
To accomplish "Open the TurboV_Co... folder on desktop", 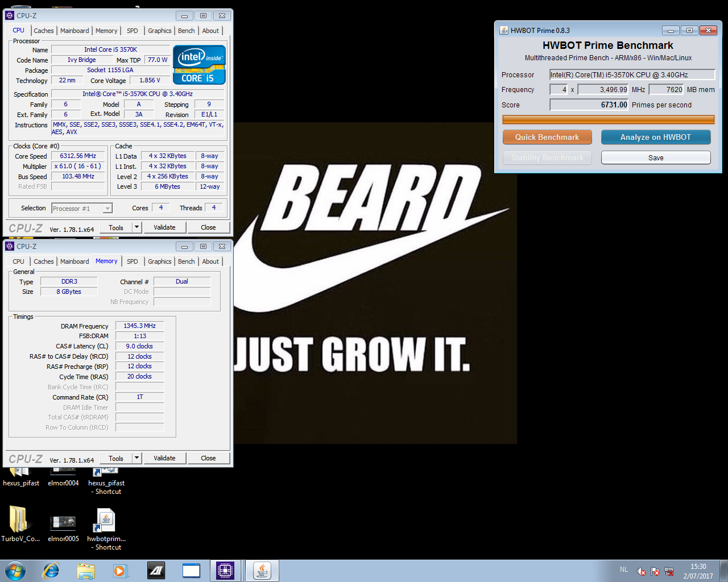I will [x=20, y=524].
